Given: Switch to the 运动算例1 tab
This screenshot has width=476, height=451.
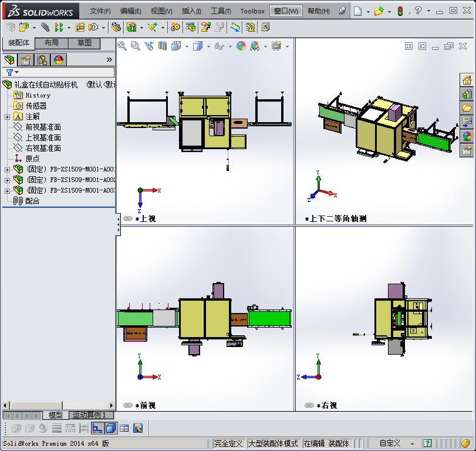Looking at the screenshot, I should [x=90, y=415].
